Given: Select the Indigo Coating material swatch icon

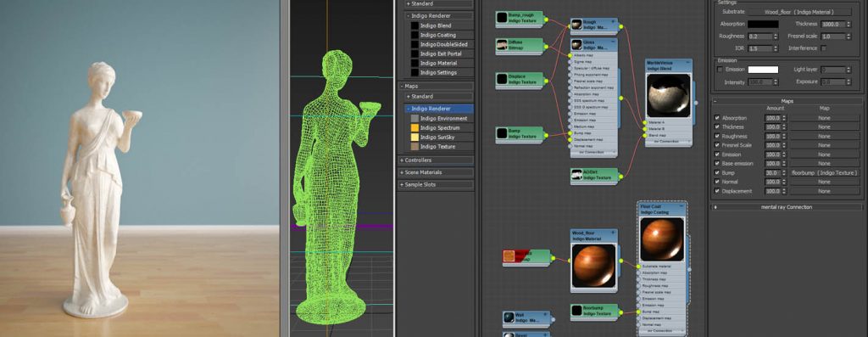Looking at the screenshot, I should [x=414, y=35].
